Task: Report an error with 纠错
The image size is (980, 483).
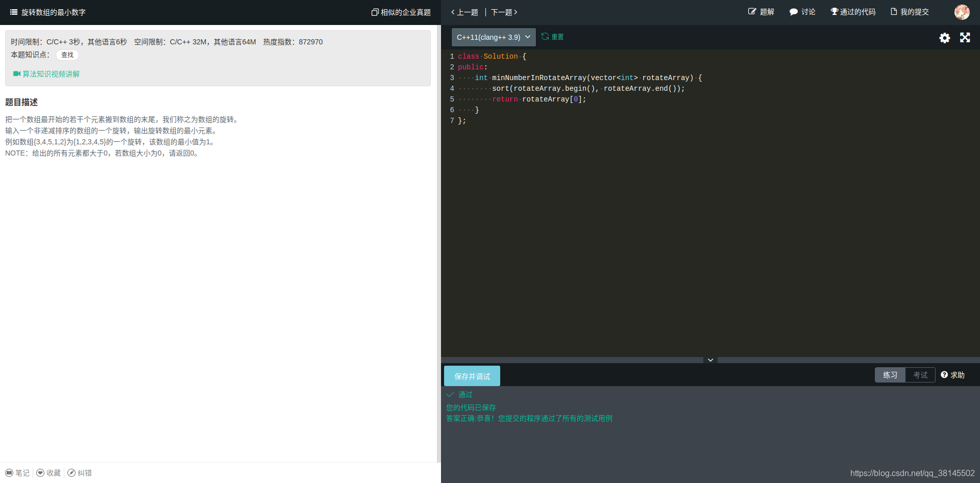Action: (80, 473)
